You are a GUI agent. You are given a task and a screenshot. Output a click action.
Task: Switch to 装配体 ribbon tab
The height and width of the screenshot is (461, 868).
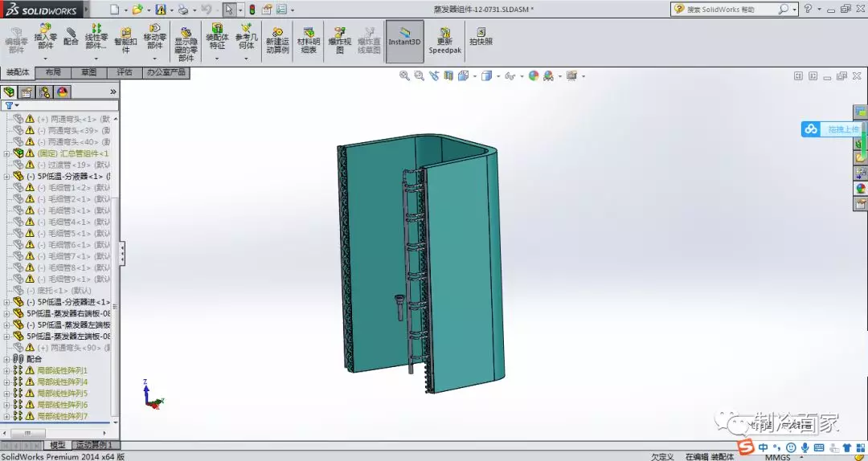point(18,72)
